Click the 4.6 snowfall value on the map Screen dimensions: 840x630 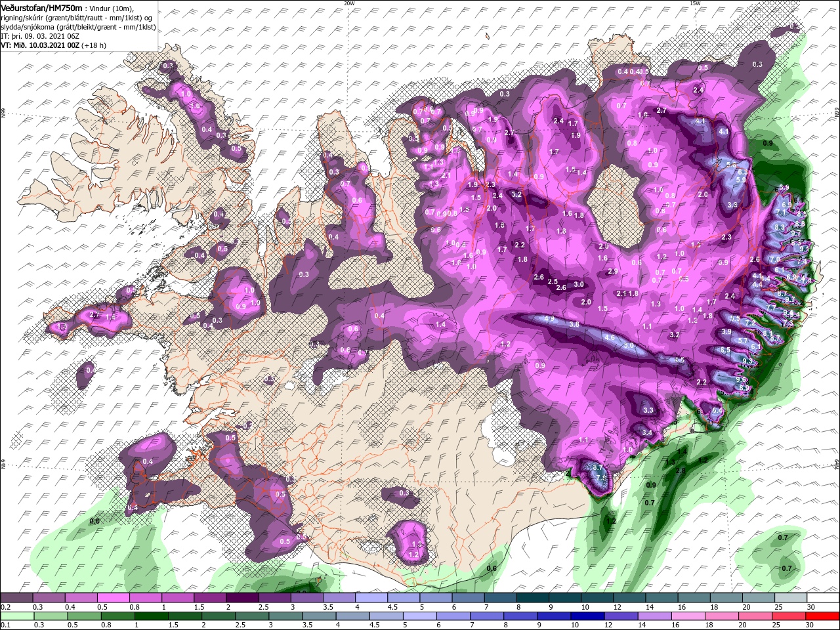click(x=610, y=338)
